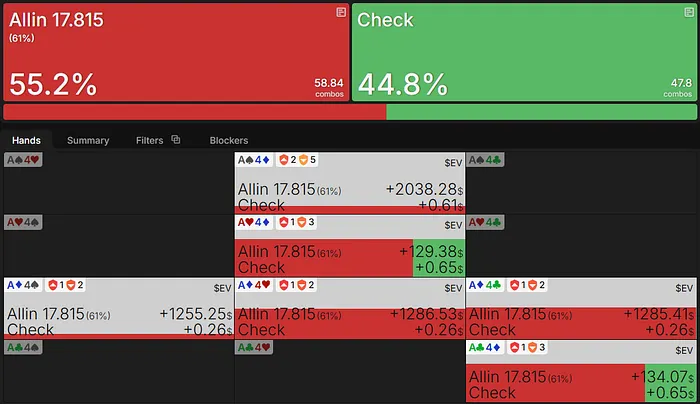Viewport: 700px width, 404px height.
Task: Click the red shield icon on A♠4♦ card
Action: point(283,160)
